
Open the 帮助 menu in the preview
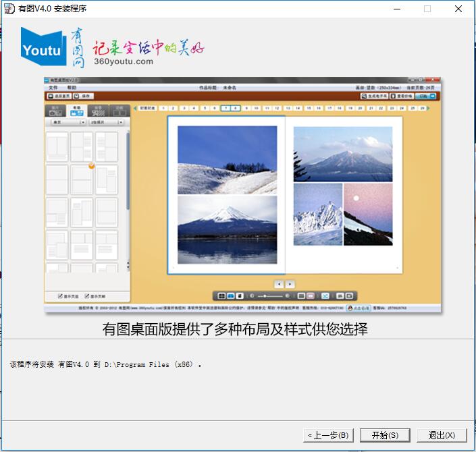pyautogui.click(x=72, y=88)
